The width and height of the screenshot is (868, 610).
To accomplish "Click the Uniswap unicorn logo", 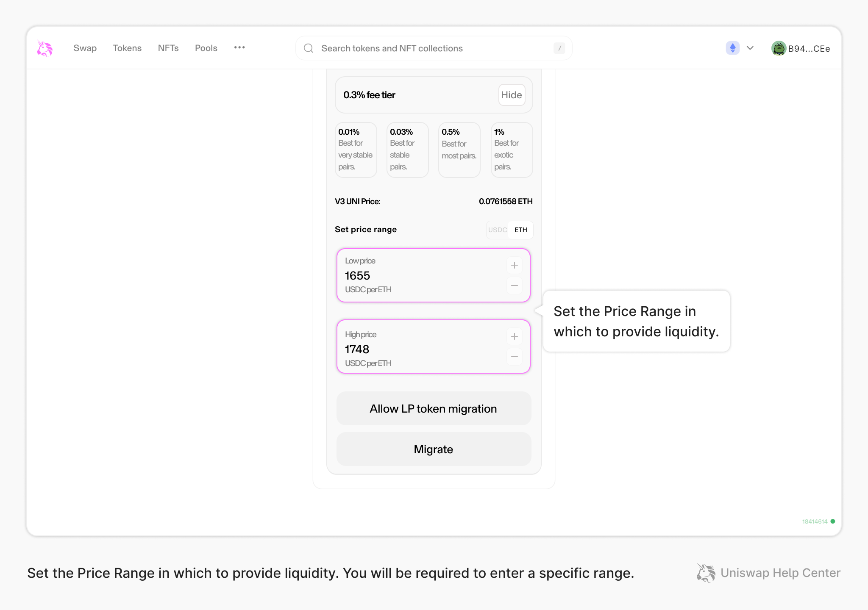I will 45,48.
